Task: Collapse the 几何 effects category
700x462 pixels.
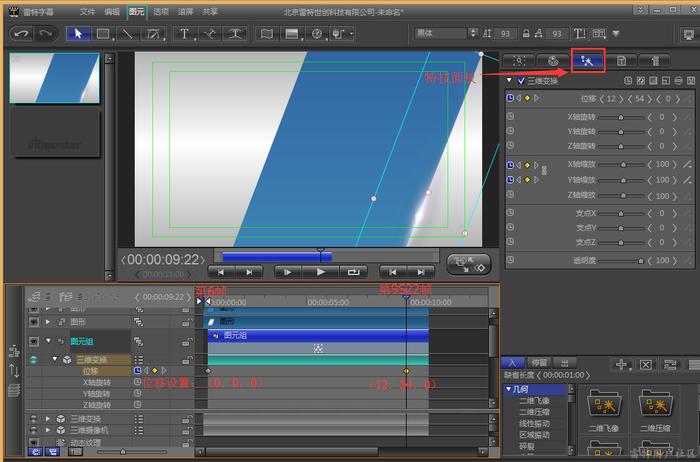Action: [x=508, y=389]
